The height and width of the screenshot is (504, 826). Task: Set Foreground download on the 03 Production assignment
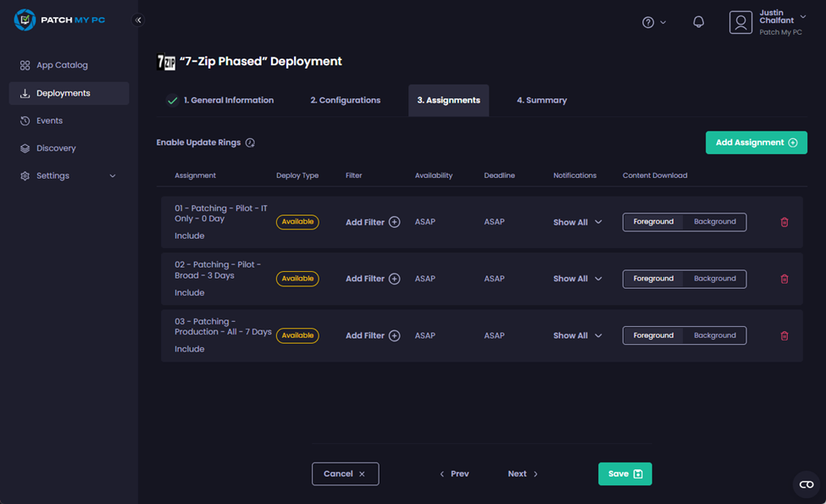tap(653, 335)
